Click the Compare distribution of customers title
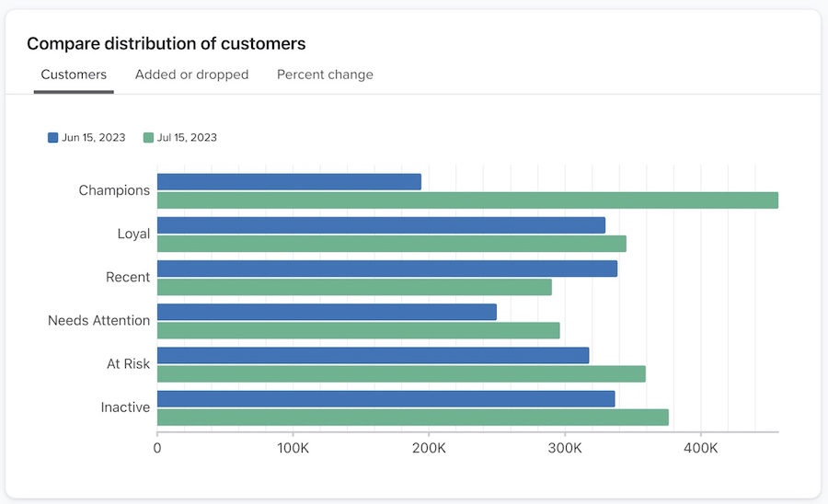 (x=166, y=43)
